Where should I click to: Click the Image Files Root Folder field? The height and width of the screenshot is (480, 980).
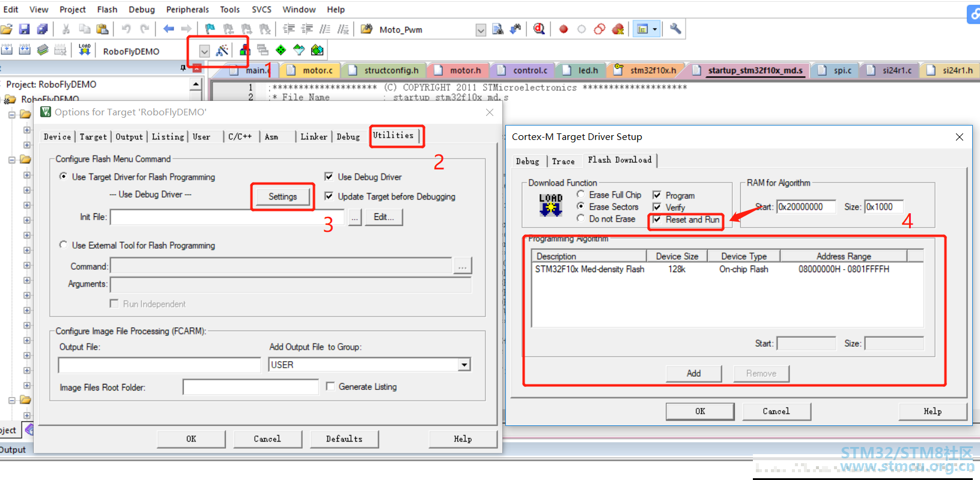[251, 387]
